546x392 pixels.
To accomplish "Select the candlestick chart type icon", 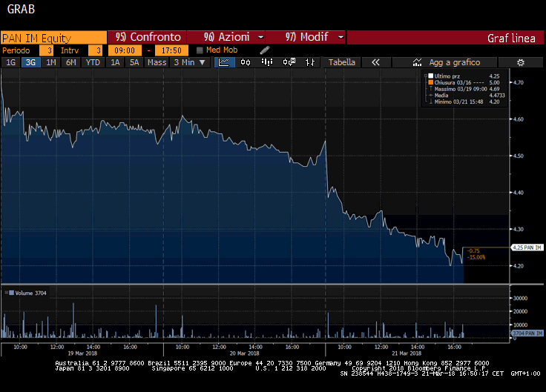I will pyautogui.click(x=246, y=62).
